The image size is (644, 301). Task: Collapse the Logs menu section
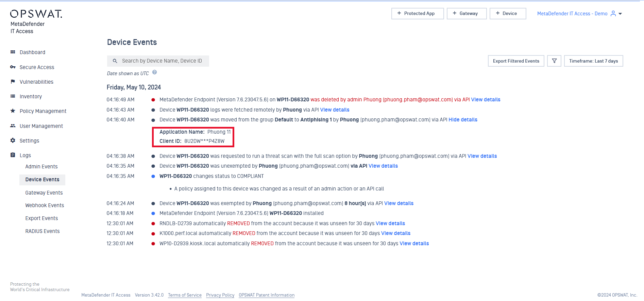25,155
